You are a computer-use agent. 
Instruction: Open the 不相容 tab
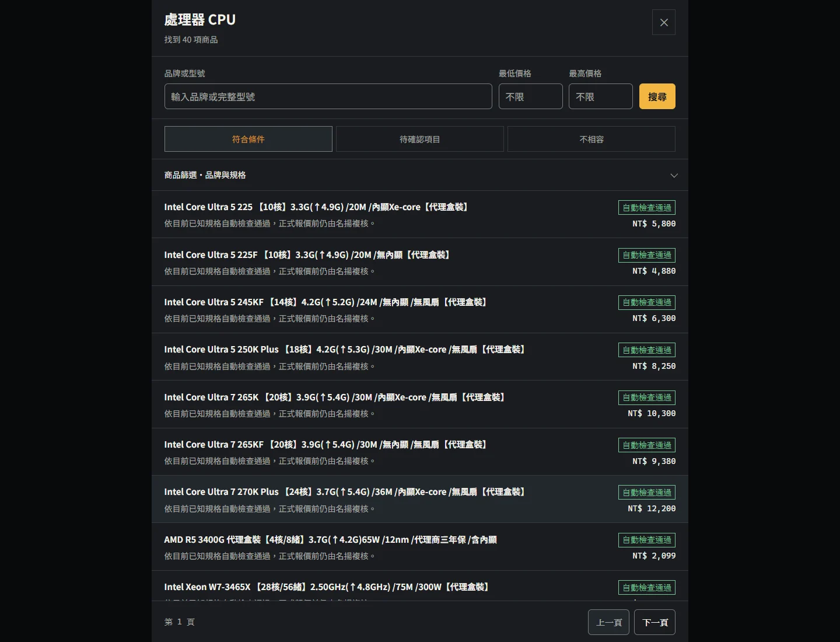591,139
